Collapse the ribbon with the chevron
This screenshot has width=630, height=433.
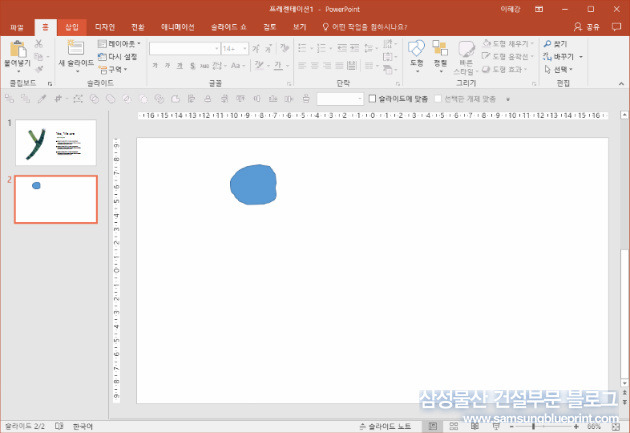coord(622,83)
